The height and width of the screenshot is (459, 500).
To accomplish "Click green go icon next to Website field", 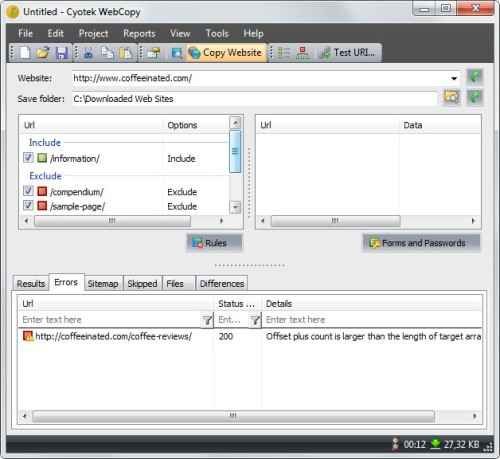I will pos(475,77).
